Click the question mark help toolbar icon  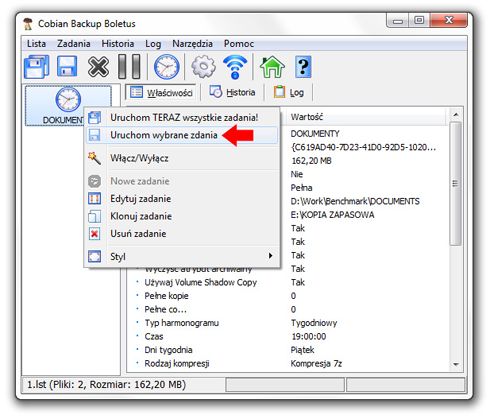303,67
